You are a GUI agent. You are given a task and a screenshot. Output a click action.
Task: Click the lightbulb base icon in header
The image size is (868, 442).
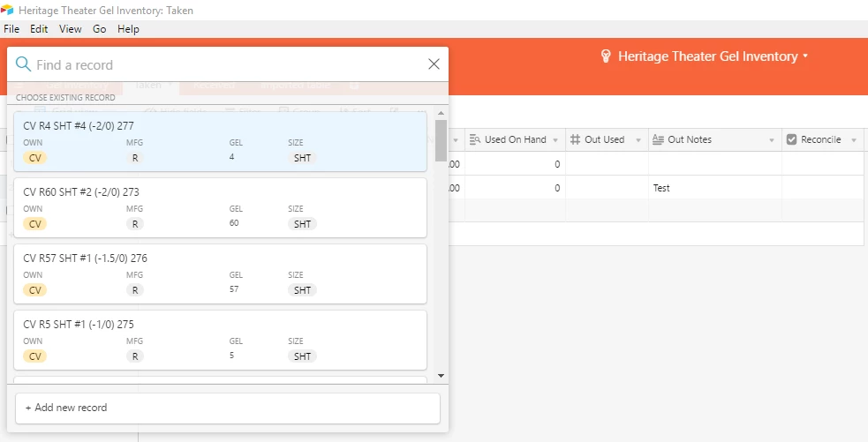pyautogui.click(x=606, y=56)
